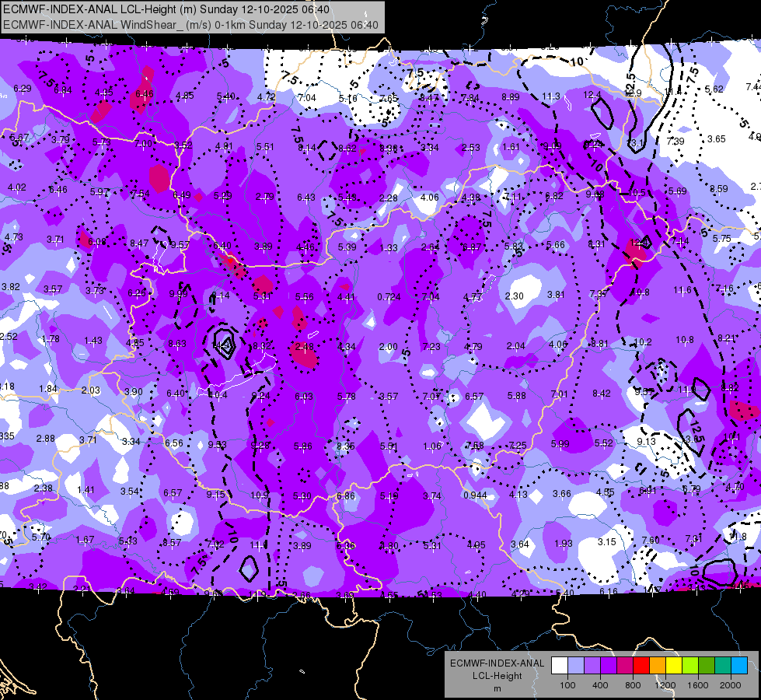Click the magenta-pink legend swatch

625,666
